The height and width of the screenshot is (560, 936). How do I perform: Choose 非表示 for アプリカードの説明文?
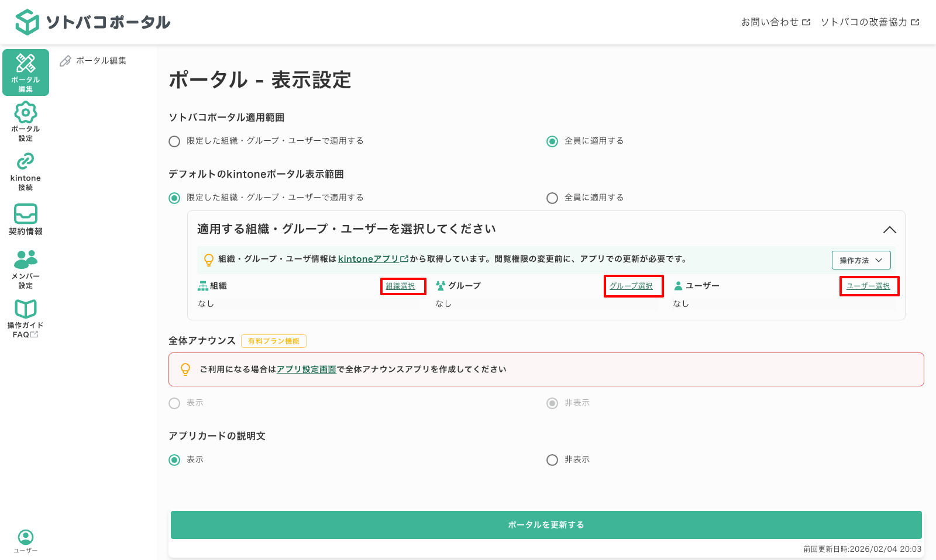tap(552, 460)
